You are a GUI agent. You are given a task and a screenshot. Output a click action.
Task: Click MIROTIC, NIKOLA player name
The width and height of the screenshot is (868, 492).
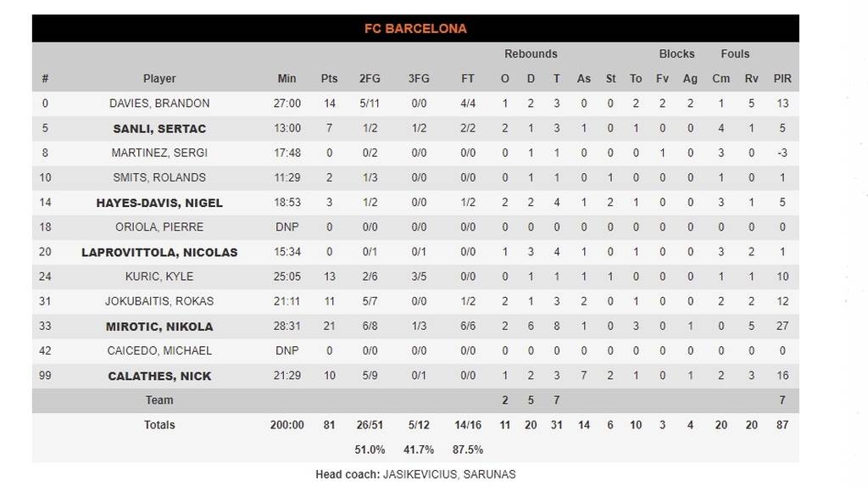159,327
